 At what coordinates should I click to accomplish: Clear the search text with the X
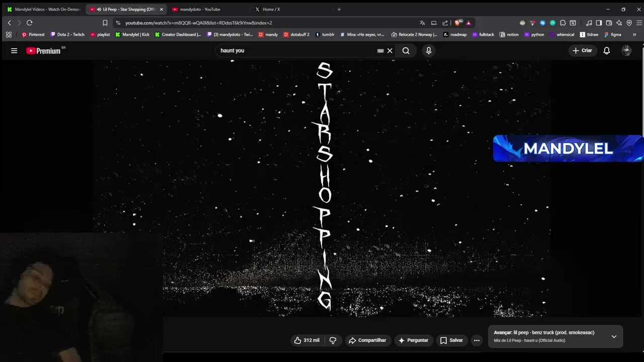[x=389, y=51]
